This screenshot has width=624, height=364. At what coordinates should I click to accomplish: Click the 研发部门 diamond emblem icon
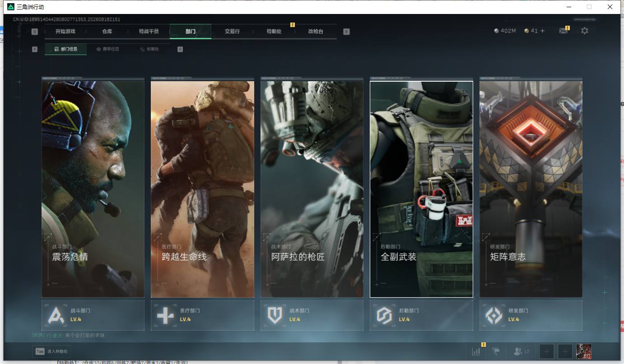(494, 315)
